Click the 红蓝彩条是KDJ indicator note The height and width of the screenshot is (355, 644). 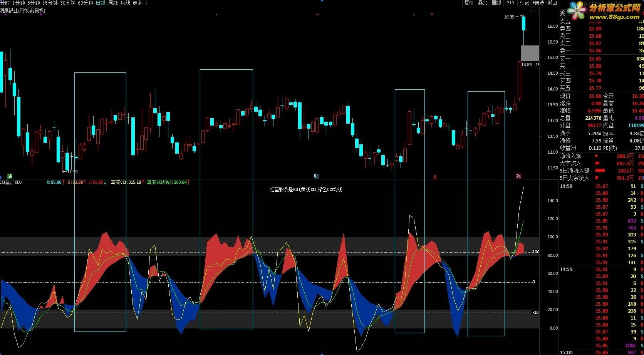point(306,189)
